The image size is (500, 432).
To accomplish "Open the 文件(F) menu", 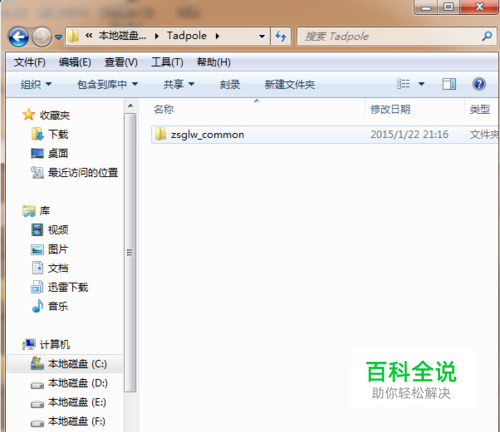I will point(29,62).
